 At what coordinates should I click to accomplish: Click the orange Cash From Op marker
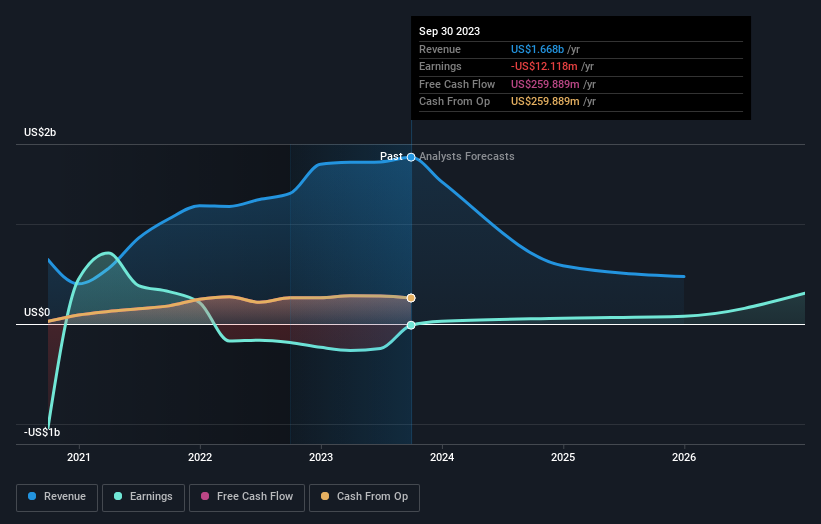coord(411,298)
